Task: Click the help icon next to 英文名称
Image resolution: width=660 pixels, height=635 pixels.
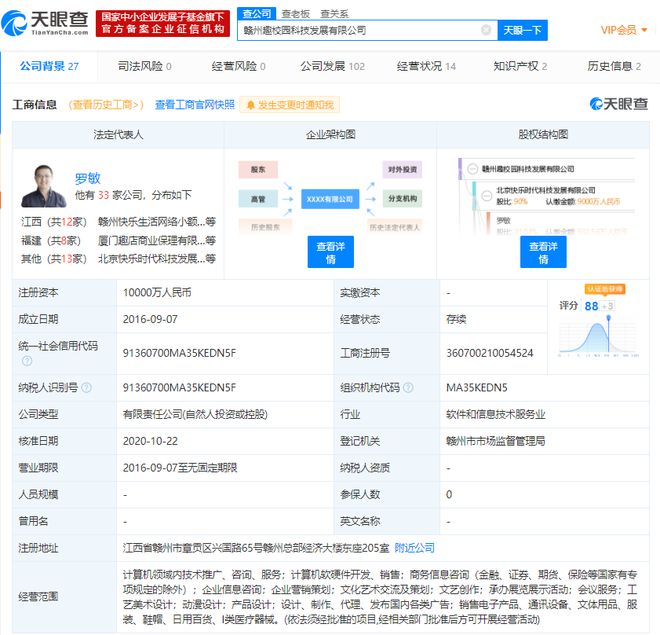Action: (386, 521)
